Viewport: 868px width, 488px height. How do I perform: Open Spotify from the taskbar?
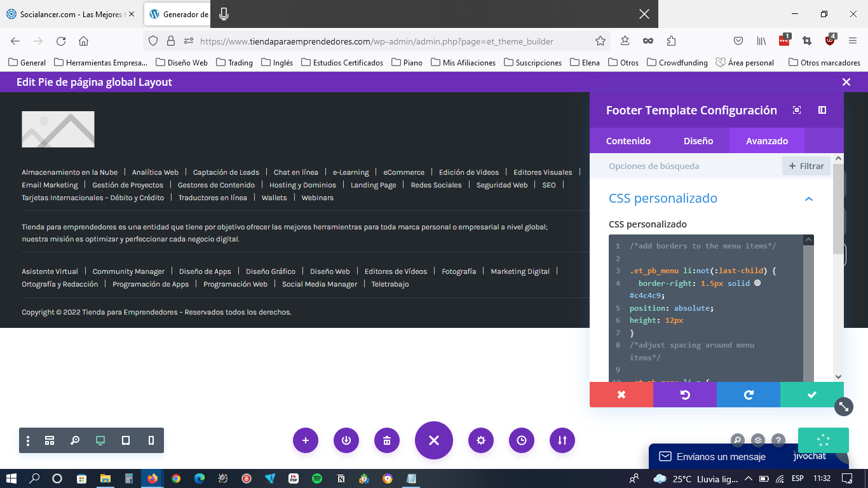pyautogui.click(x=317, y=478)
